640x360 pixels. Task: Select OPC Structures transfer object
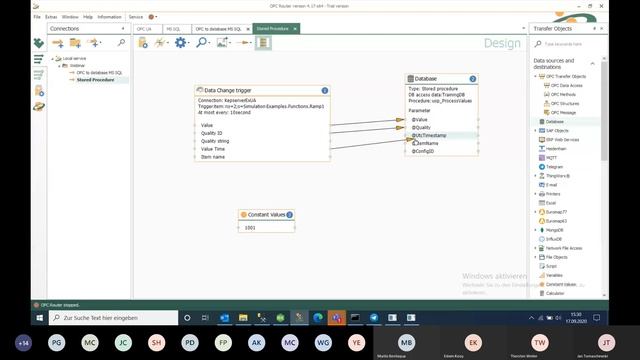coord(565,103)
